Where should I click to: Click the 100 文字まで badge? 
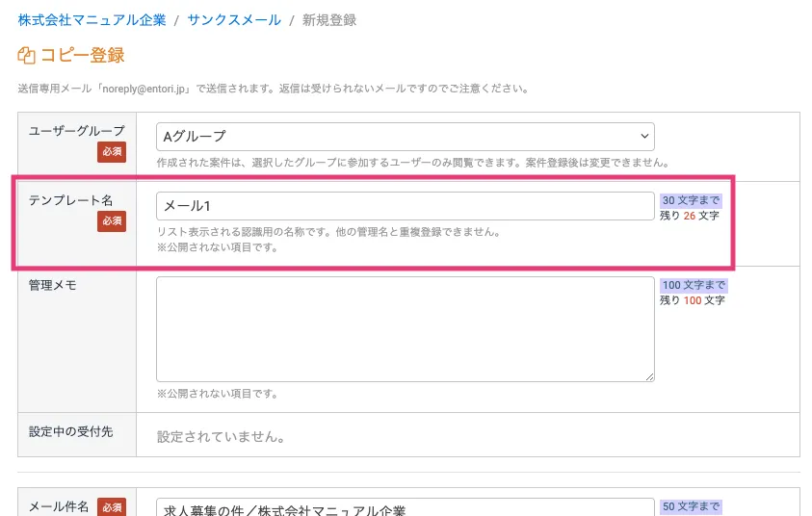tap(694, 286)
